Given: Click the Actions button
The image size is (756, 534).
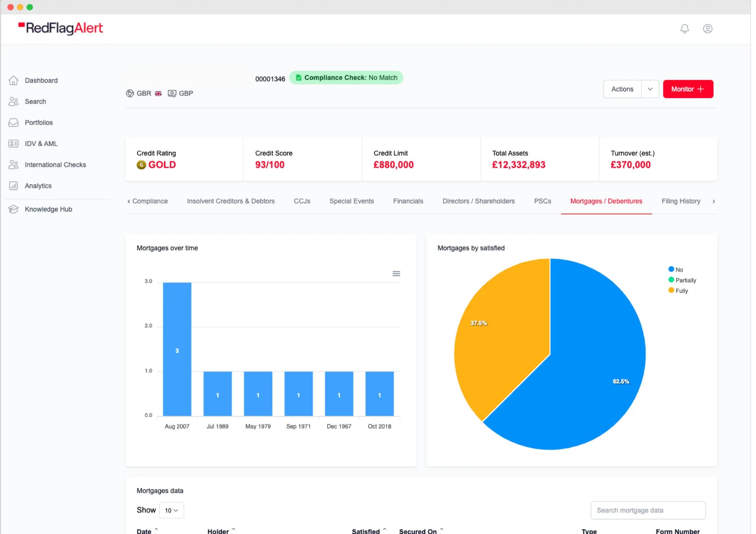Looking at the screenshot, I should (623, 89).
